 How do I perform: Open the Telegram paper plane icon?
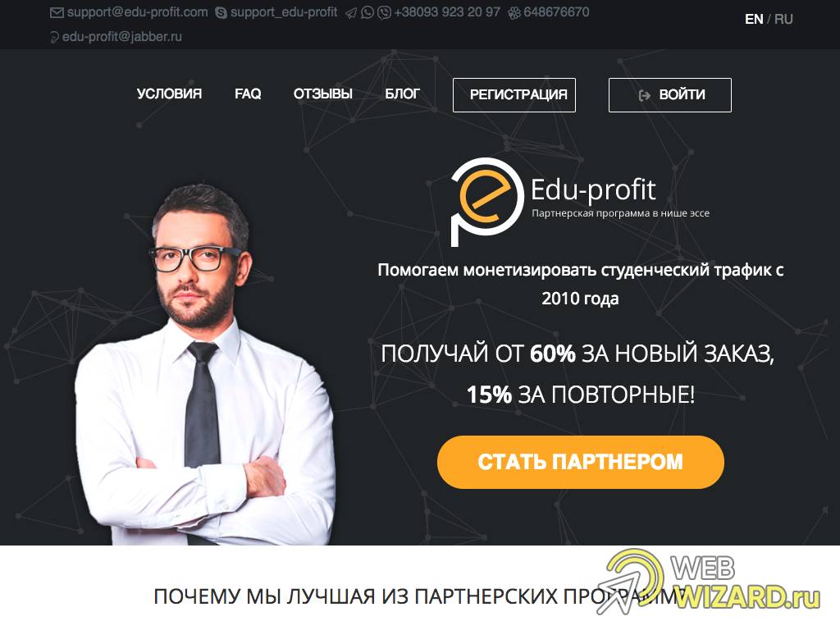(351, 13)
